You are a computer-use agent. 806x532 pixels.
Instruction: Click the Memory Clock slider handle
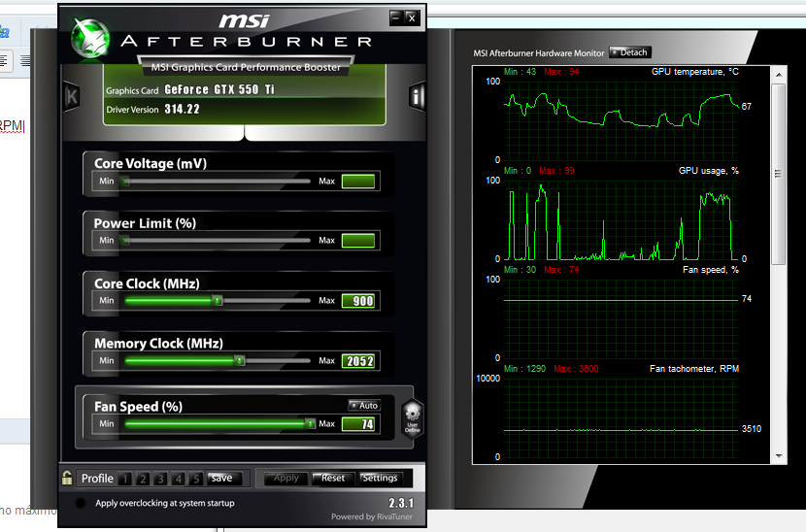(x=240, y=361)
